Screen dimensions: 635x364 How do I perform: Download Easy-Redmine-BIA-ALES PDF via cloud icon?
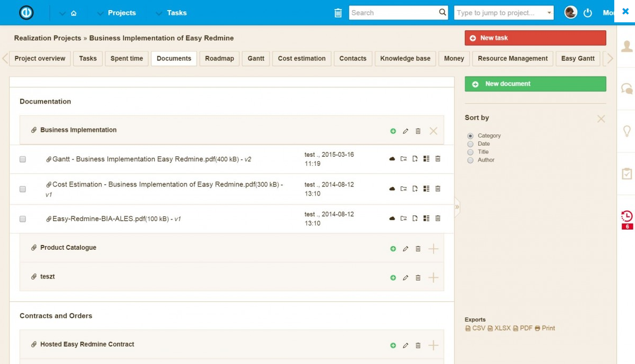[392, 218]
